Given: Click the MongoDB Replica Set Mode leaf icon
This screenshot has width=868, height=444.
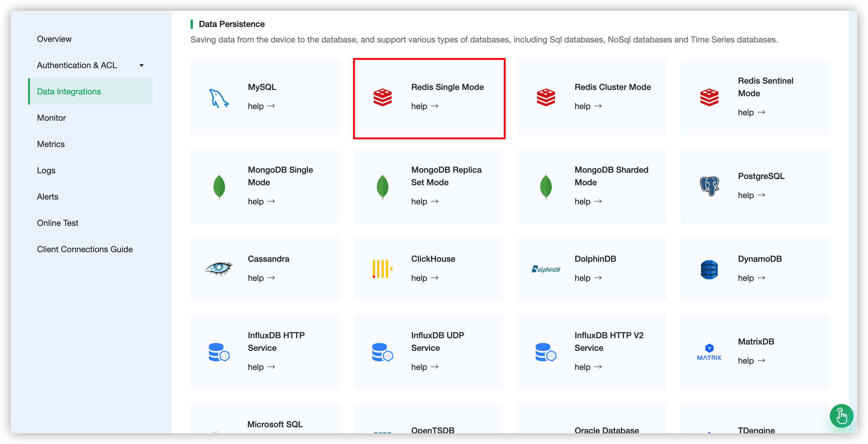Looking at the screenshot, I should click(x=382, y=187).
